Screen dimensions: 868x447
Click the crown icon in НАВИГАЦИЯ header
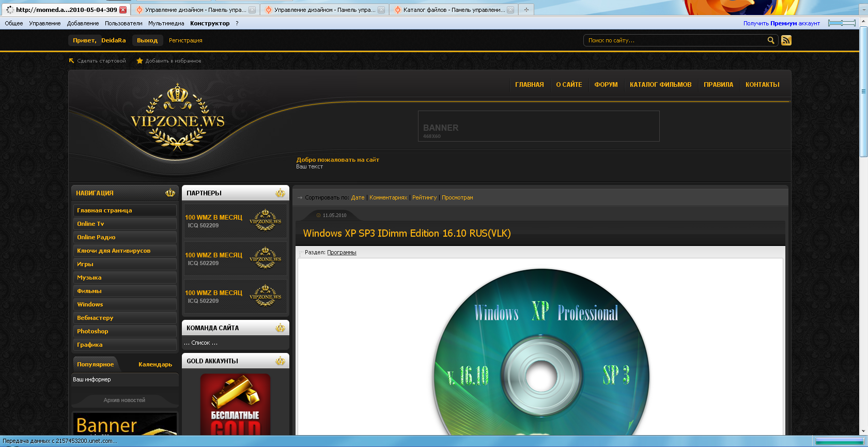coord(170,193)
